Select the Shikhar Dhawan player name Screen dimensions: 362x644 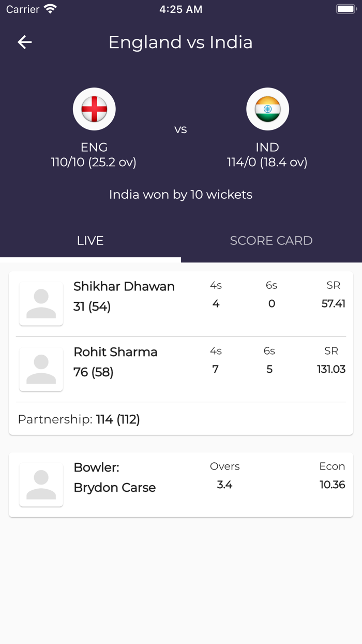124,286
